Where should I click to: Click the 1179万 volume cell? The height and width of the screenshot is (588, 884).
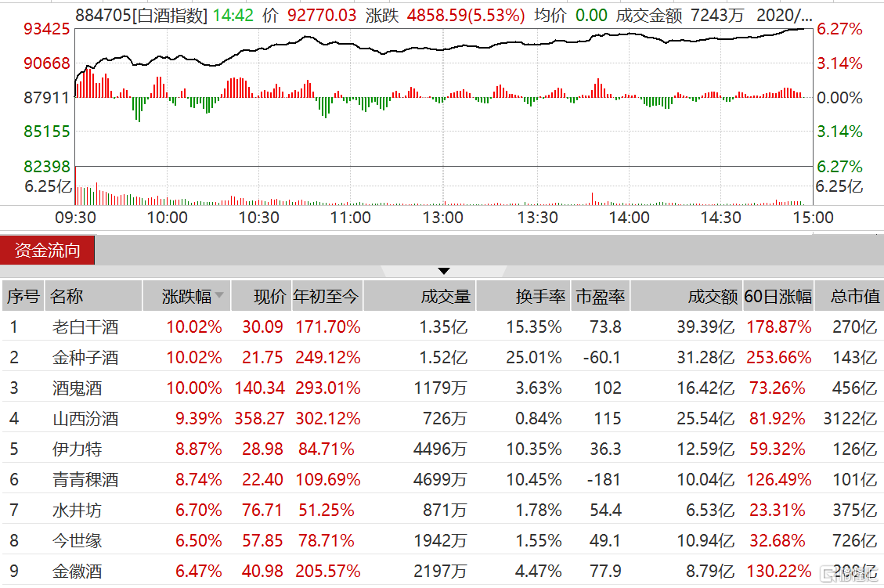pos(440,388)
